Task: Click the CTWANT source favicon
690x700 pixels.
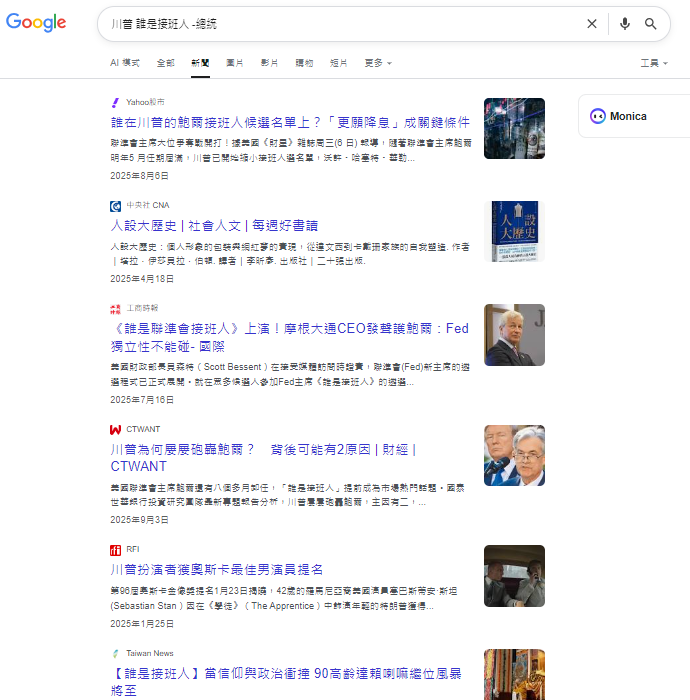Action: pos(115,429)
